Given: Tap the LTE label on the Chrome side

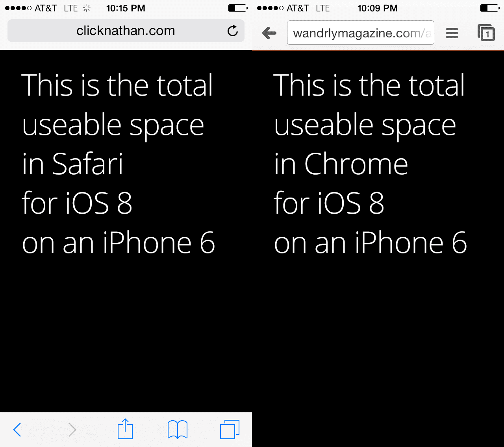Looking at the screenshot, I should click(323, 8).
